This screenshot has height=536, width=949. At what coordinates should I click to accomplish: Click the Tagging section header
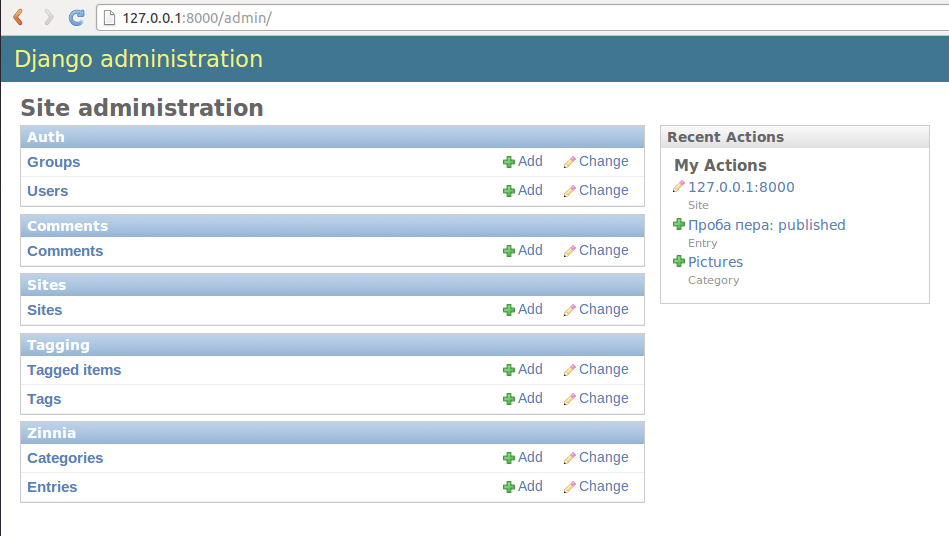332,345
